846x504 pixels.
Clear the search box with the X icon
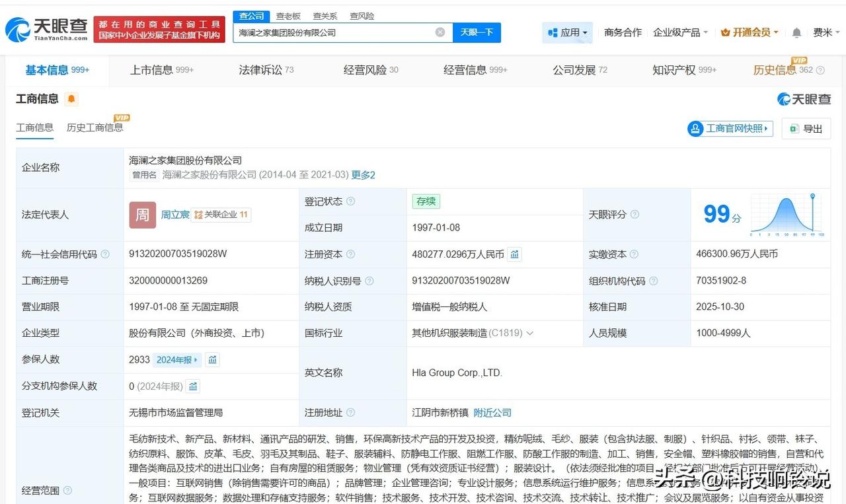tap(440, 32)
